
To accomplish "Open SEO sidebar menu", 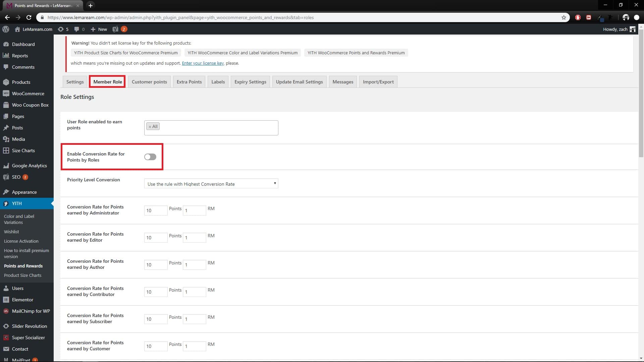I will click(16, 177).
